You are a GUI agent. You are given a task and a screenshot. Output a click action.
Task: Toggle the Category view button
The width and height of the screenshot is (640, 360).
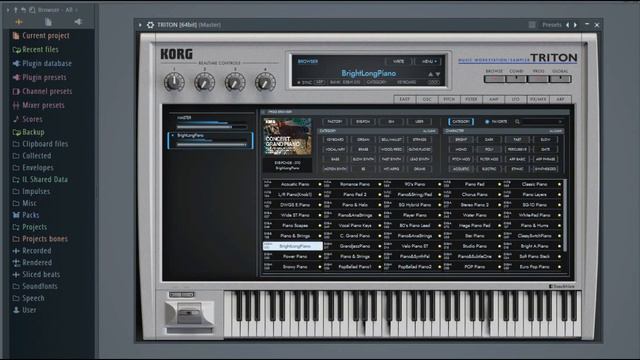tap(461, 122)
